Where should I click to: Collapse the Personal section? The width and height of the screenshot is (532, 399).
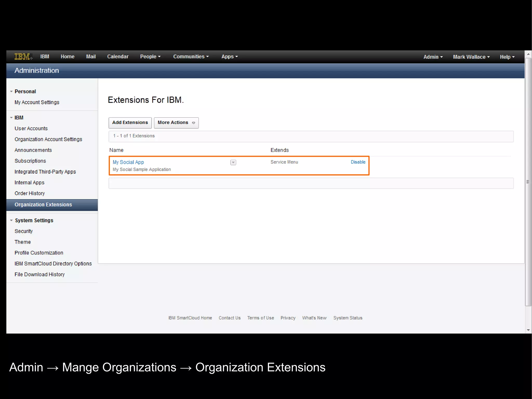tap(11, 91)
